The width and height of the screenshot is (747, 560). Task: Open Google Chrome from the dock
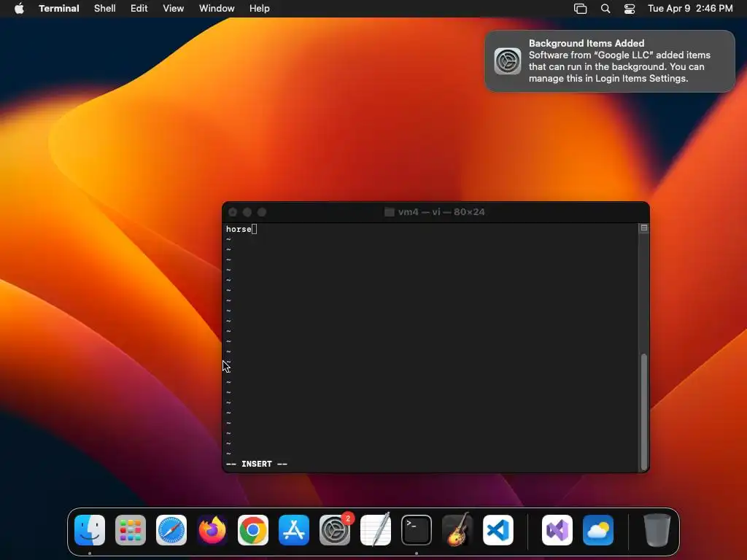coord(253,530)
